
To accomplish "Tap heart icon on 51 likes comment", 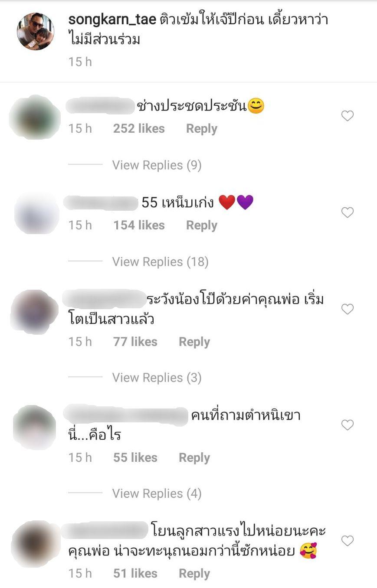I will coord(347,541).
